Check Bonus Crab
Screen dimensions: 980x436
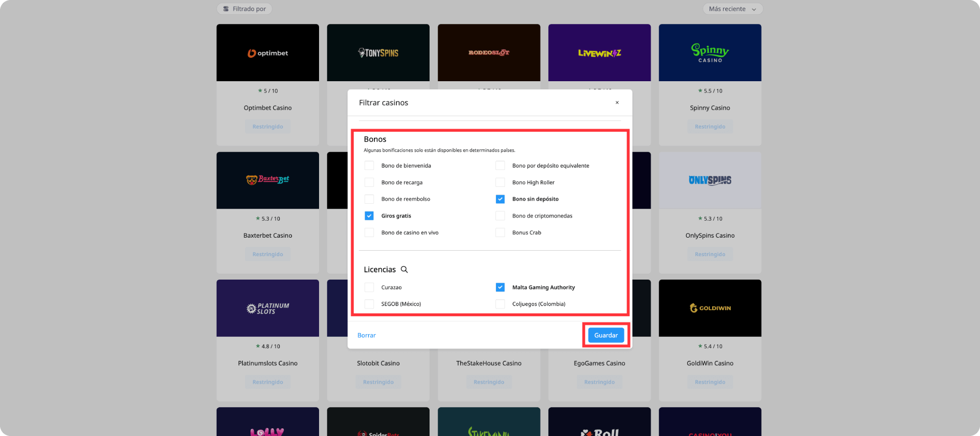(x=500, y=233)
